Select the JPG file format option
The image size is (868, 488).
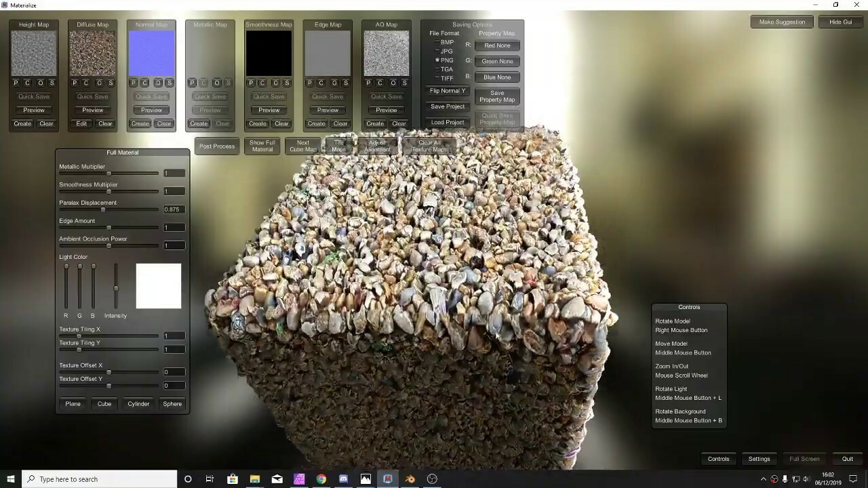(x=438, y=52)
